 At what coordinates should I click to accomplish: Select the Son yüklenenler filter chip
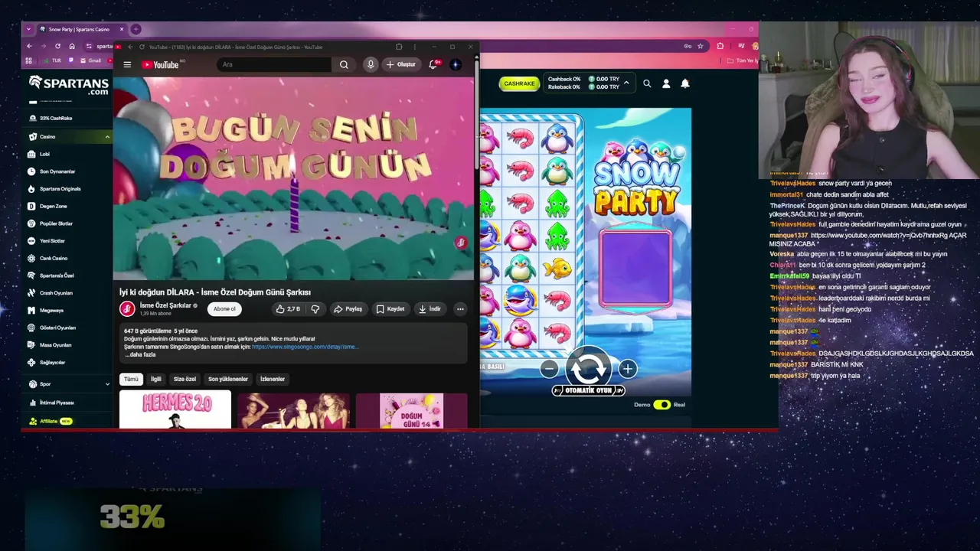coord(228,379)
